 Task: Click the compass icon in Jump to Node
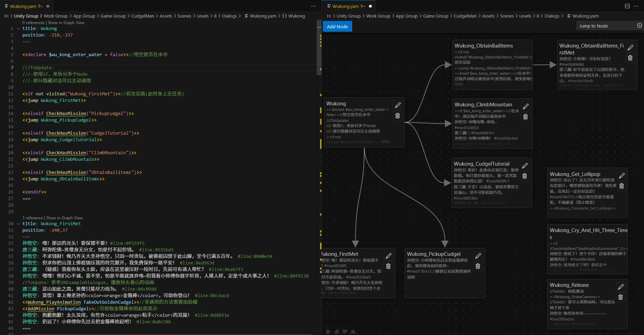click(639, 25)
